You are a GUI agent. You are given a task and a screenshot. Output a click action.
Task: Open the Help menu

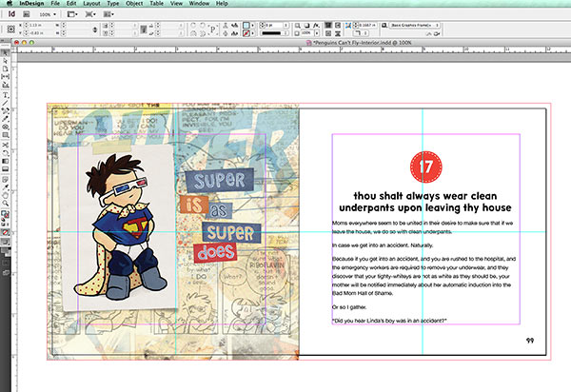(222, 3)
